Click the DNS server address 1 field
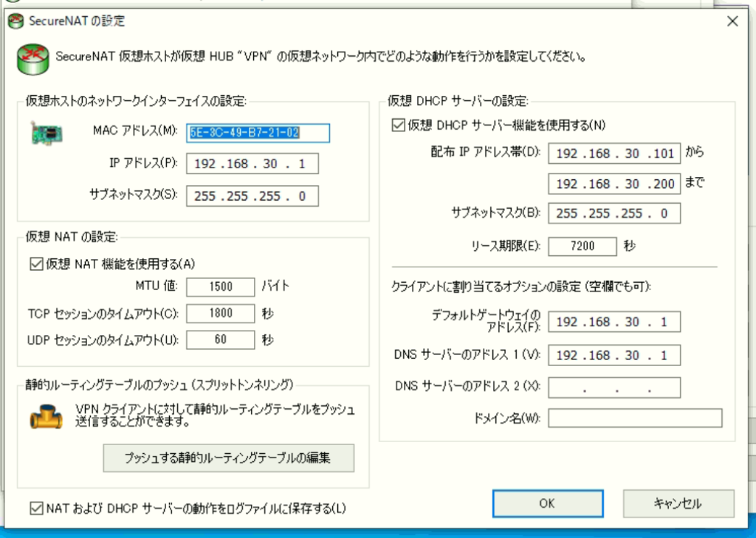The image size is (756, 538). pos(614,355)
